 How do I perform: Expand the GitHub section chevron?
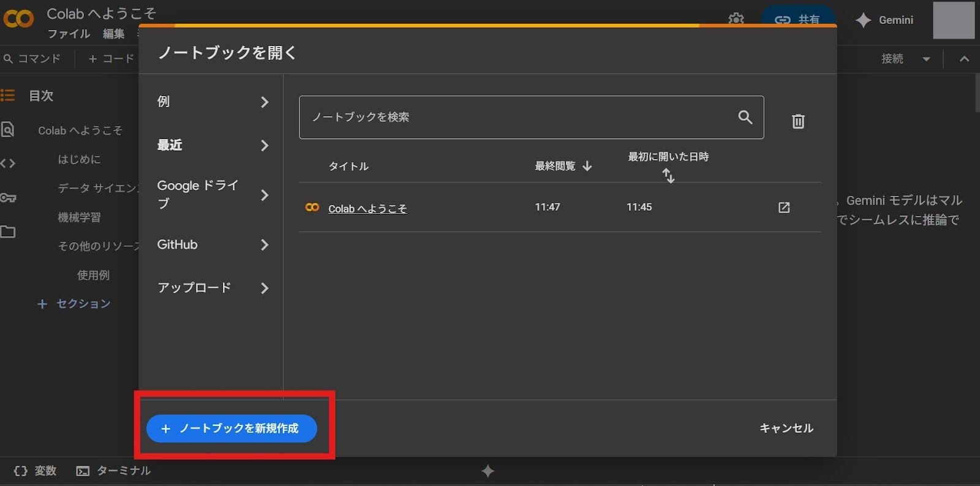click(264, 245)
